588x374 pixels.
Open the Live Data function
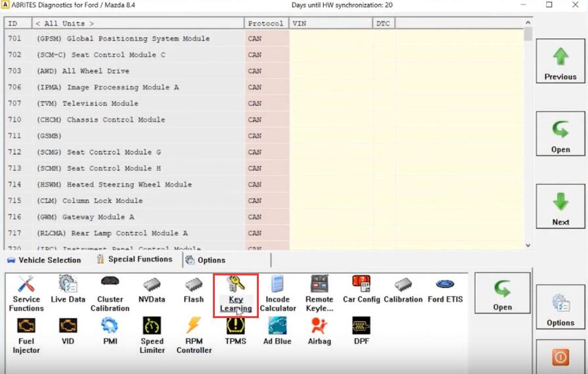coord(68,289)
